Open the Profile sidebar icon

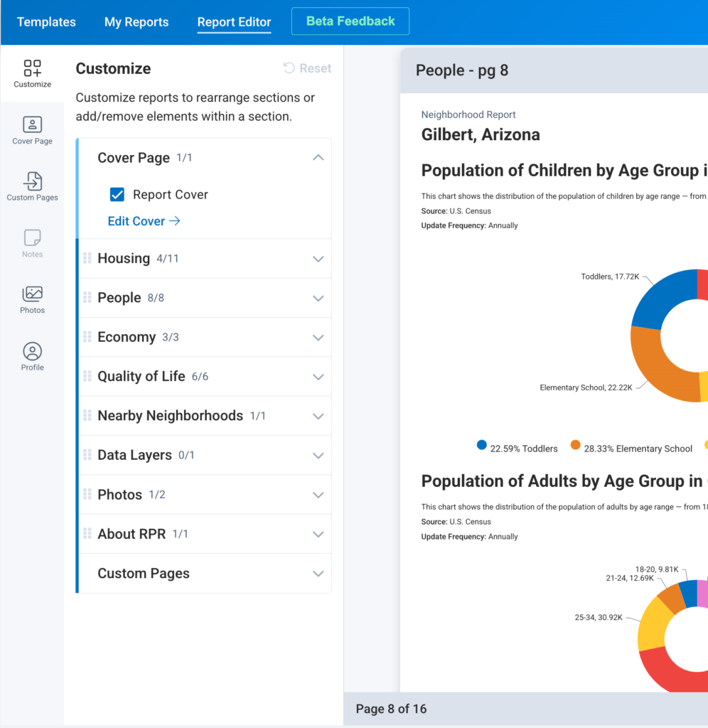32,356
